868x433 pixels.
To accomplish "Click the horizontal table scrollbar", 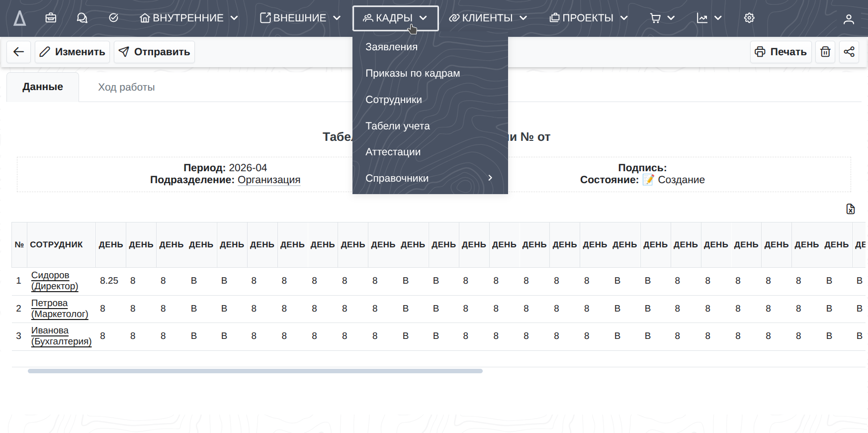I will click(x=255, y=371).
